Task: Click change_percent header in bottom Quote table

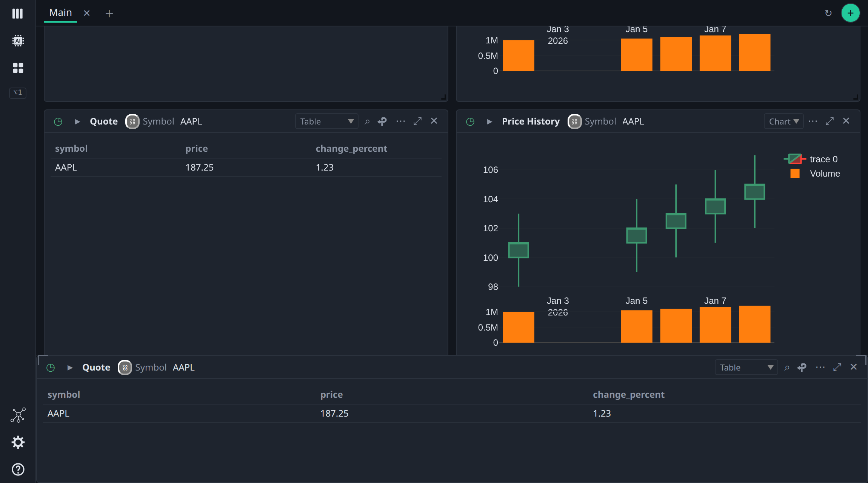Action: 628,394
